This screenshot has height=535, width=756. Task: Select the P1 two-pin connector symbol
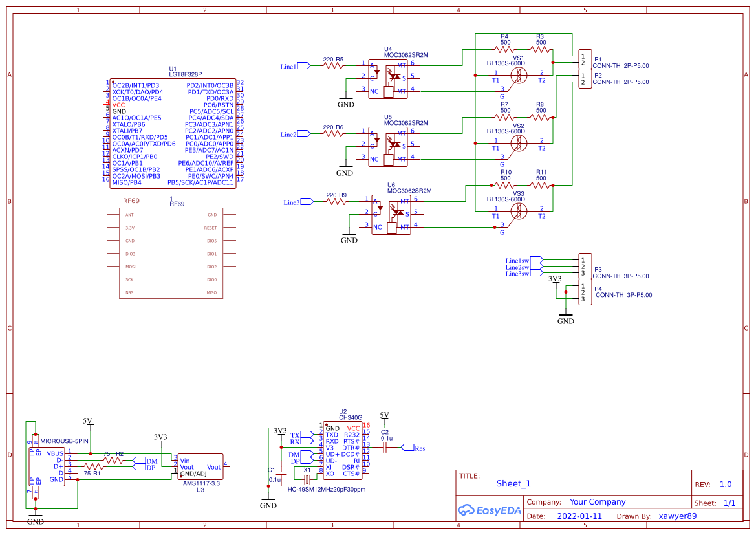585,60
